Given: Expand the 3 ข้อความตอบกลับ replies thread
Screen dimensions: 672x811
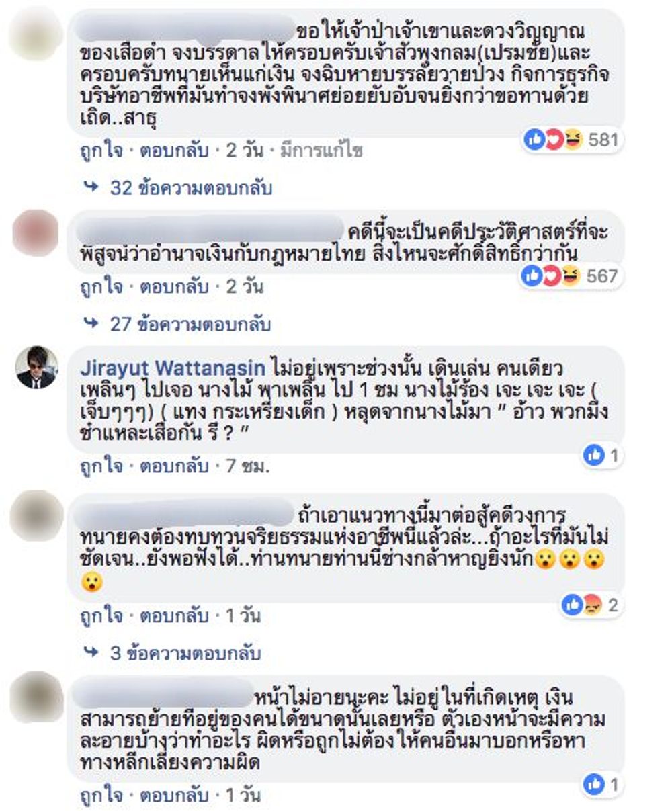Looking at the screenshot, I should [x=185, y=654].
